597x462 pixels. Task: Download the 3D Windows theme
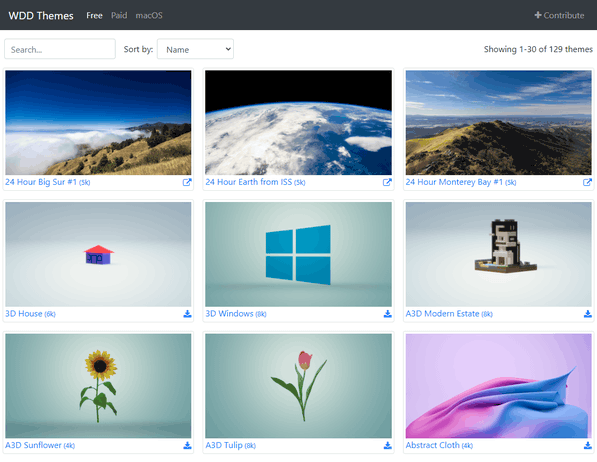[x=388, y=314]
